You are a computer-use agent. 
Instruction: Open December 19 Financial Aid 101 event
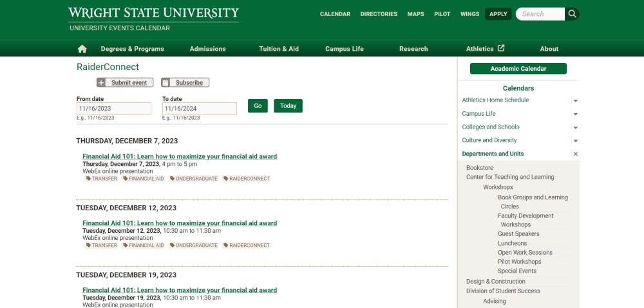pyautogui.click(x=180, y=290)
